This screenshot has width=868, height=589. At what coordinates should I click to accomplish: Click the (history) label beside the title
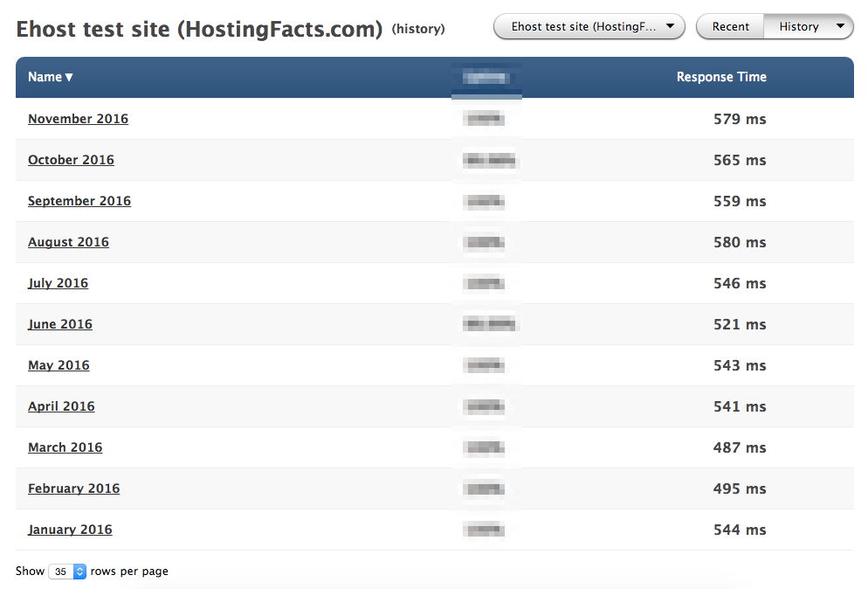(418, 29)
